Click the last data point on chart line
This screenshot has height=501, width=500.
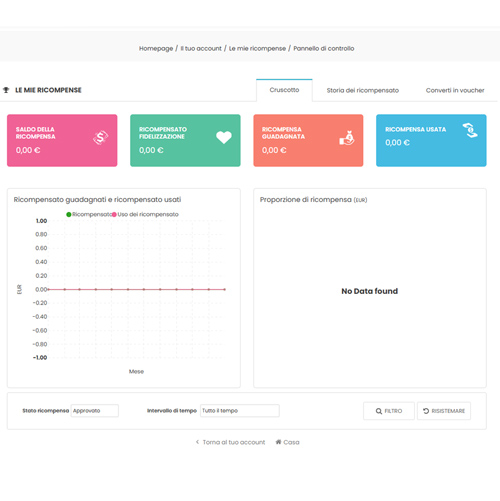click(x=225, y=289)
